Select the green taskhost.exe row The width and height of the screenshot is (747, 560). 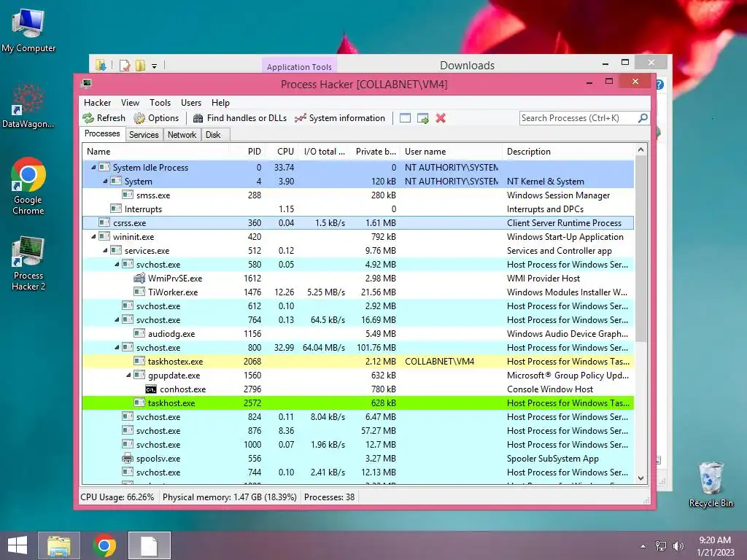(x=358, y=402)
